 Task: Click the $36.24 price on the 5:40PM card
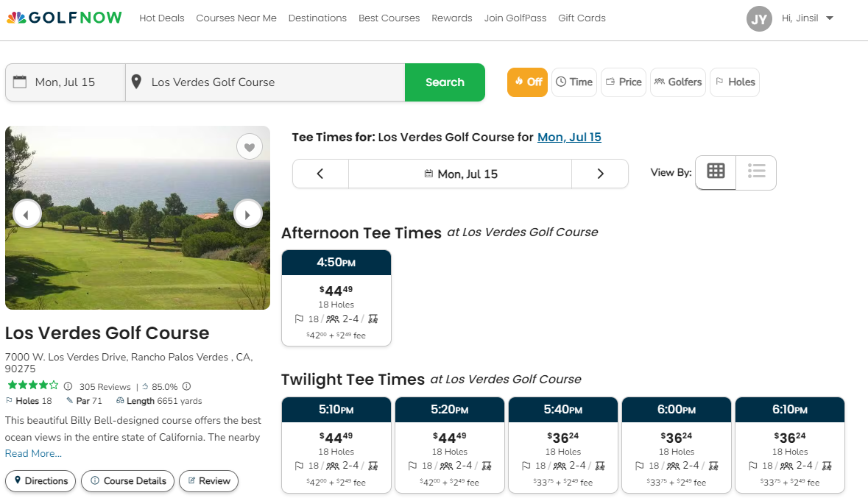point(563,438)
